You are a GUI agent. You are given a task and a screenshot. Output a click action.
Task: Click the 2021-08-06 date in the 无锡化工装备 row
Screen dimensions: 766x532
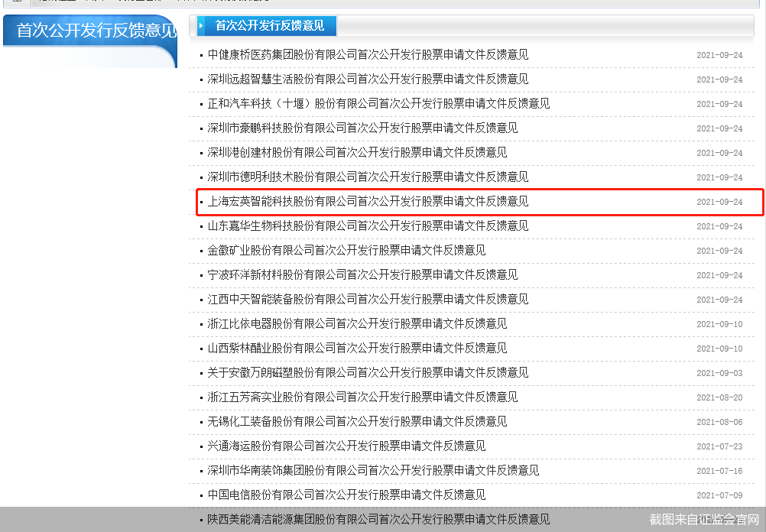click(x=719, y=422)
